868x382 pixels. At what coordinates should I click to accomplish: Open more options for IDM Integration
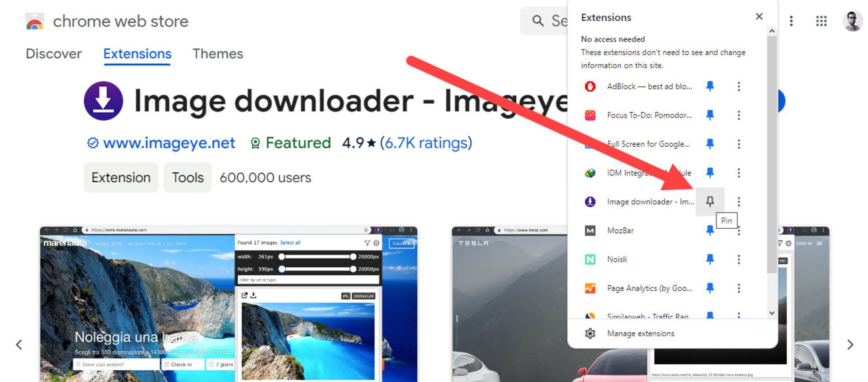tap(739, 173)
